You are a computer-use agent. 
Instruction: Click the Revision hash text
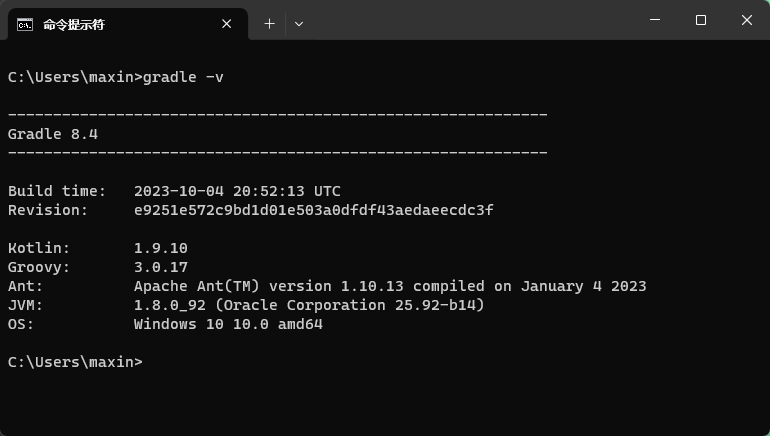[313, 210]
